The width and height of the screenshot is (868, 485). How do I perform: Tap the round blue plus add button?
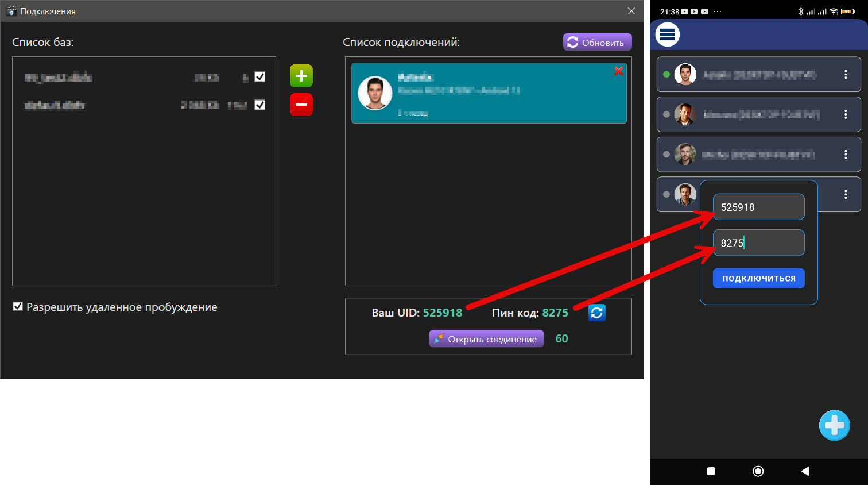(834, 425)
